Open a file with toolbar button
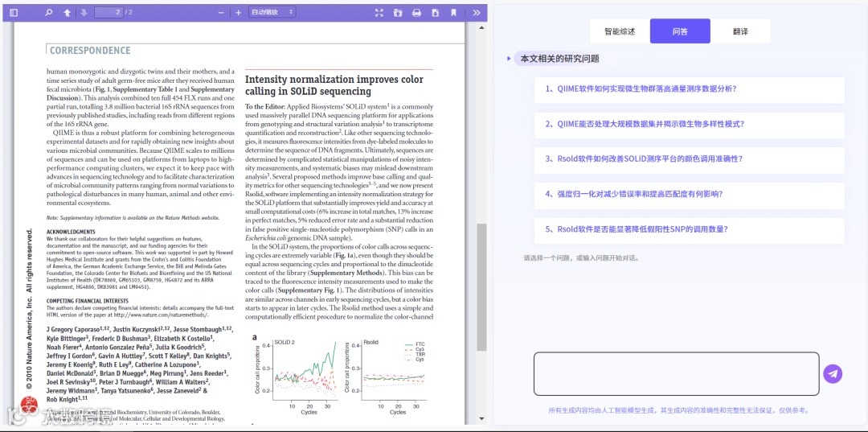 point(398,13)
